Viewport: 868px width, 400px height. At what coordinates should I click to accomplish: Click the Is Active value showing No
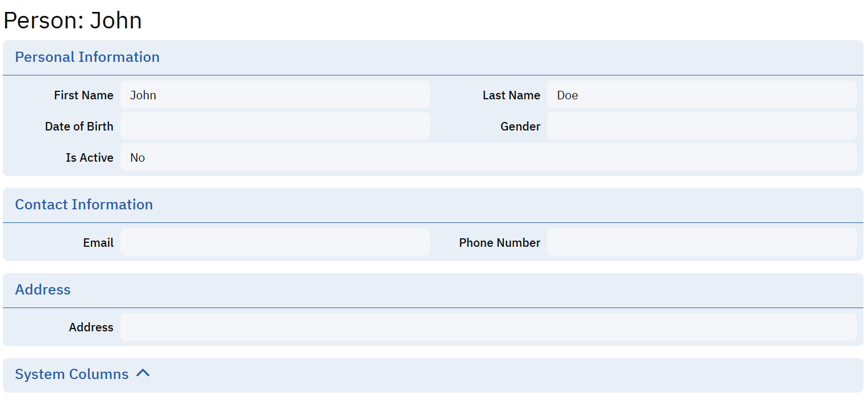(487, 157)
